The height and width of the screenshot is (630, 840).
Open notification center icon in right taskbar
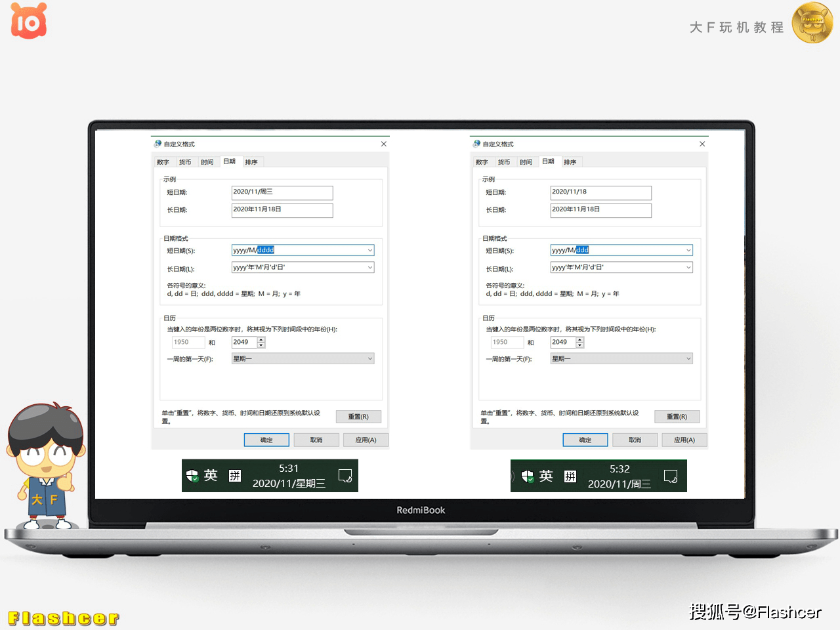click(x=670, y=476)
